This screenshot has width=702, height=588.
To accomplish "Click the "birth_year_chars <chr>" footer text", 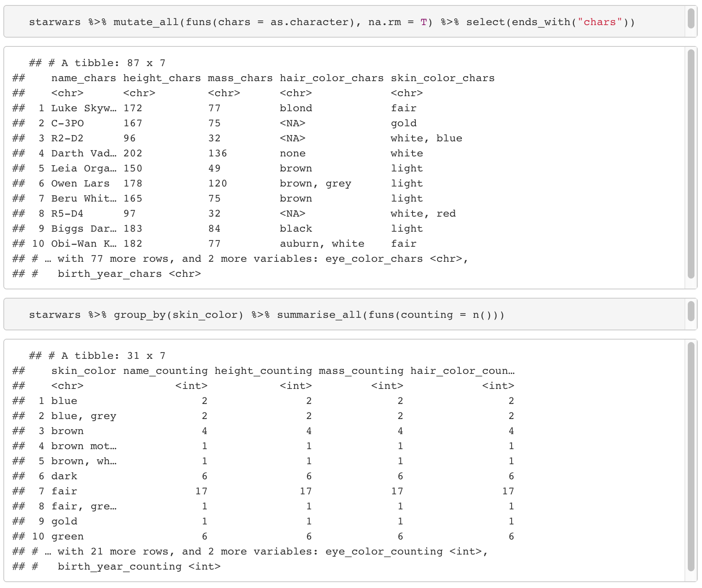I will [129, 274].
